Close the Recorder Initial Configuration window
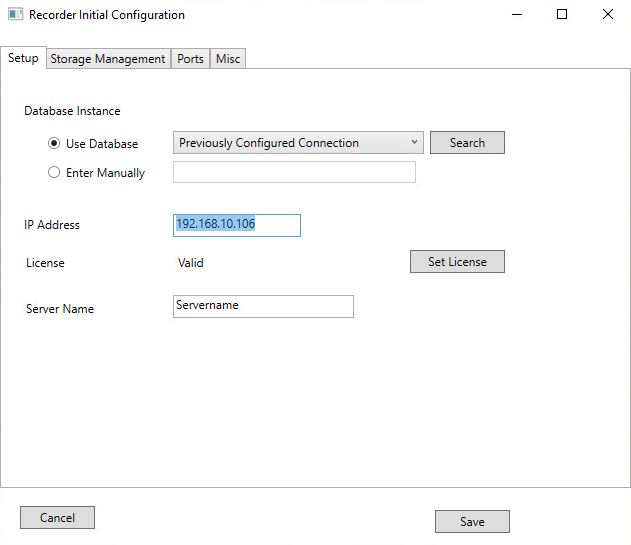 pyautogui.click(x=608, y=15)
